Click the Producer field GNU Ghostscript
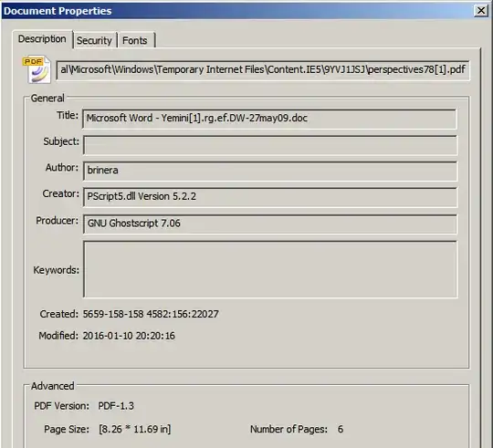Viewport: 493px width, 448px height. (270, 224)
